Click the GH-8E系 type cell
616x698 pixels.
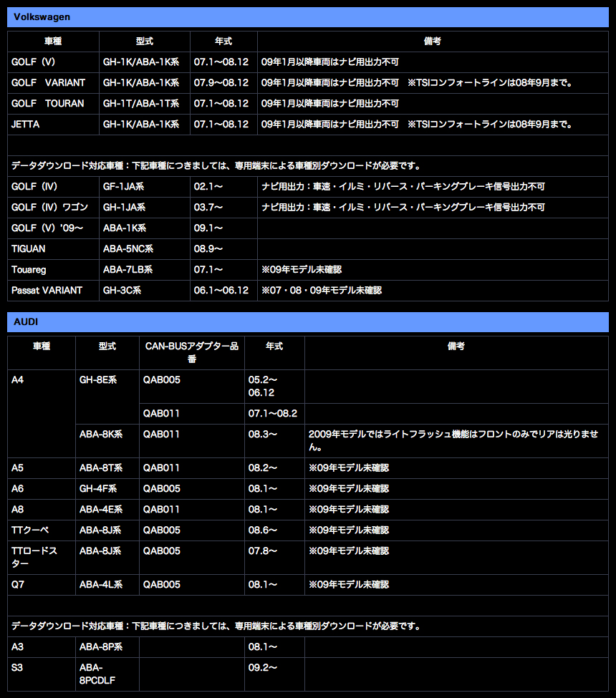(107, 397)
